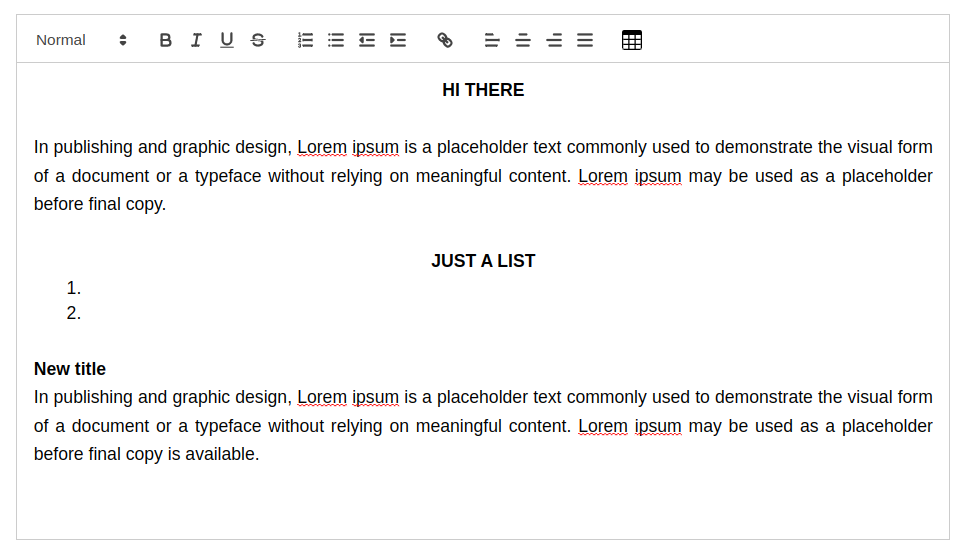Center align the text
960x557 pixels.
[x=523, y=40]
